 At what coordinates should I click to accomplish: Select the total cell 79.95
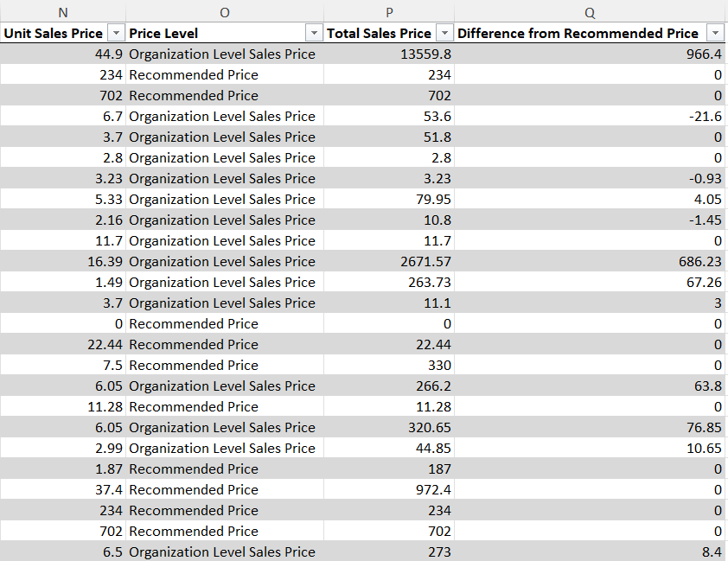389,200
